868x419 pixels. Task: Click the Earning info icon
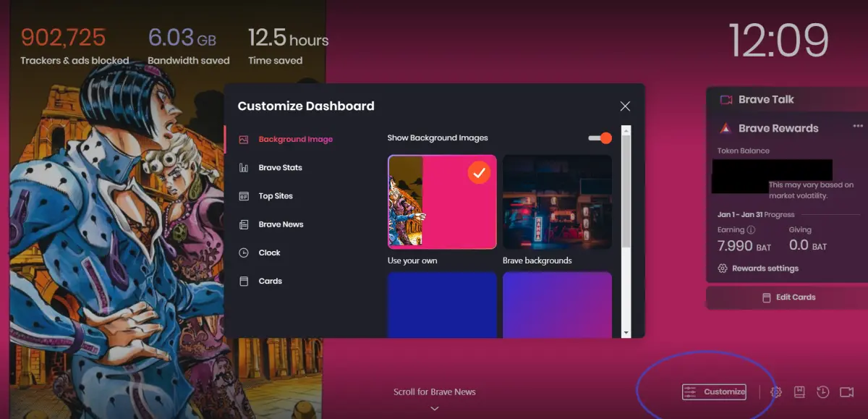751,230
